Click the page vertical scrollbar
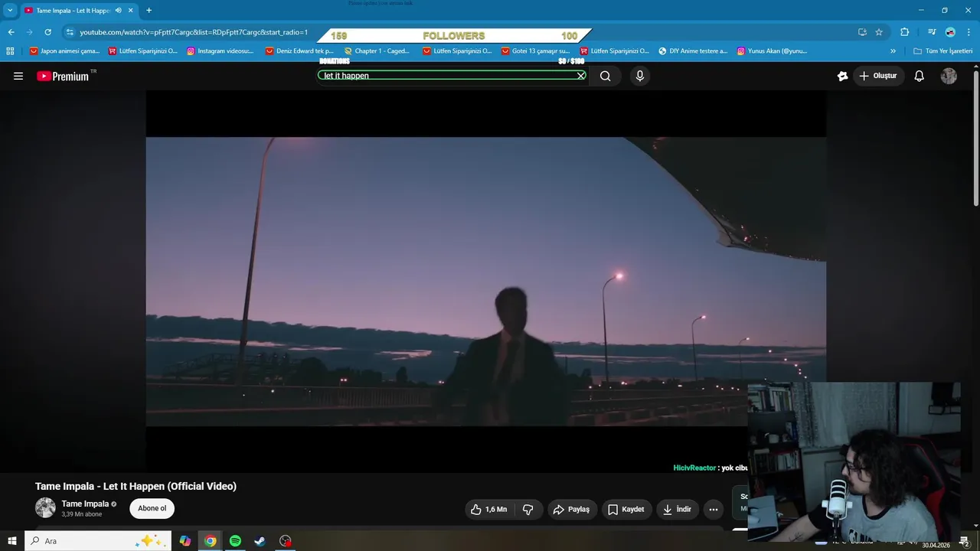Image resolution: width=980 pixels, height=551 pixels. pyautogui.click(x=975, y=138)
